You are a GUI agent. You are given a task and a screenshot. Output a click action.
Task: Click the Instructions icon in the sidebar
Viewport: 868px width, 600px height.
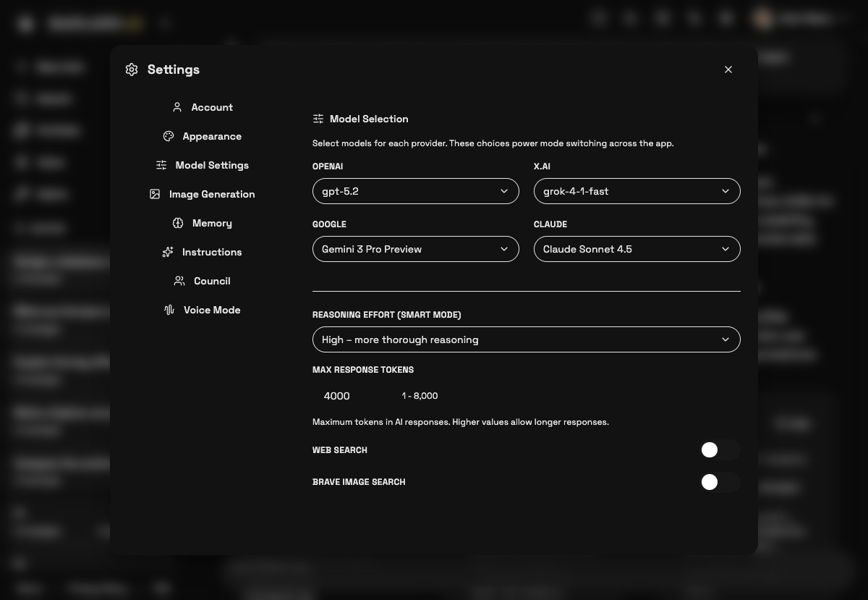pos(168,252)
